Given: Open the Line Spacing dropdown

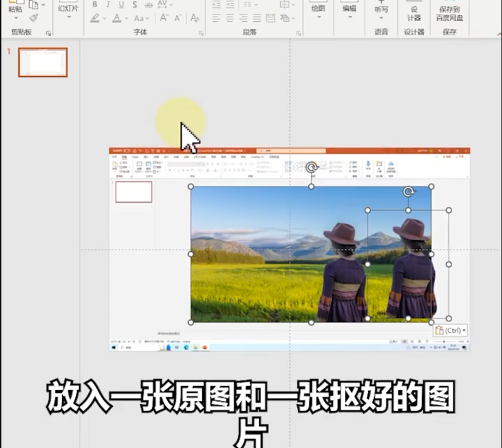Looking at the screenshot, I should point(250,4).
